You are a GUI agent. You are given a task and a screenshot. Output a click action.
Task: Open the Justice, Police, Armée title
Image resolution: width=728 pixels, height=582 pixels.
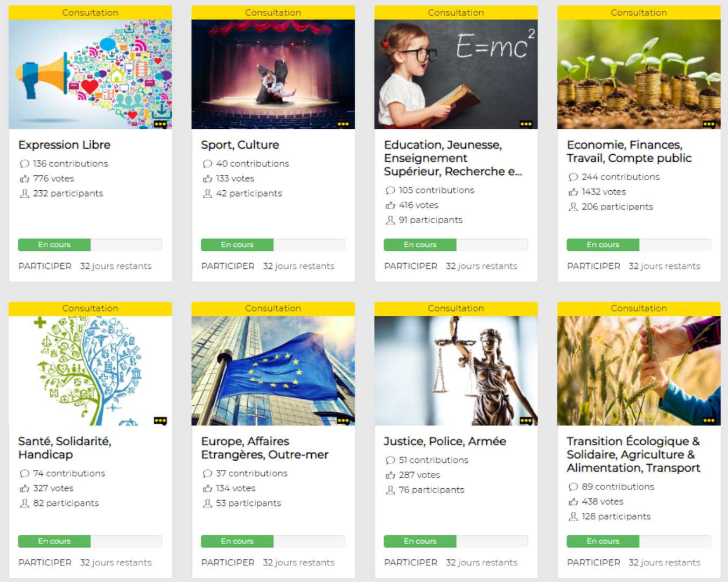[445, 441]
